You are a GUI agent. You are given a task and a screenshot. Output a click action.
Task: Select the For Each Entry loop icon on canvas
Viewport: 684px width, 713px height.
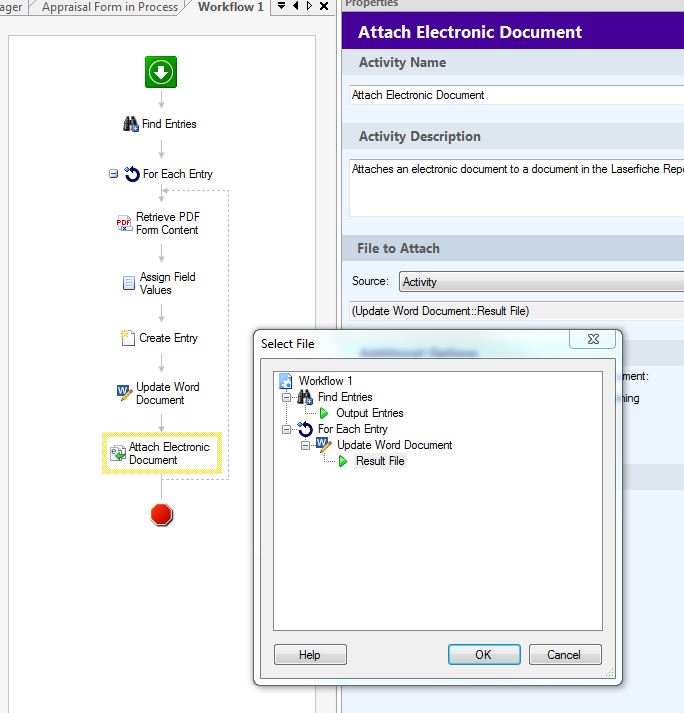pos(131,174)
